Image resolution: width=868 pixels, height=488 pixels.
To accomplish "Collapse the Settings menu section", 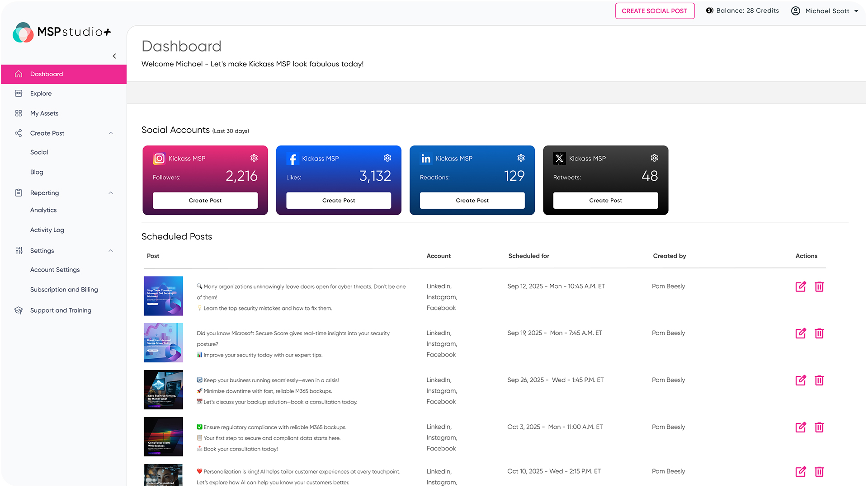I will (111, 251).
